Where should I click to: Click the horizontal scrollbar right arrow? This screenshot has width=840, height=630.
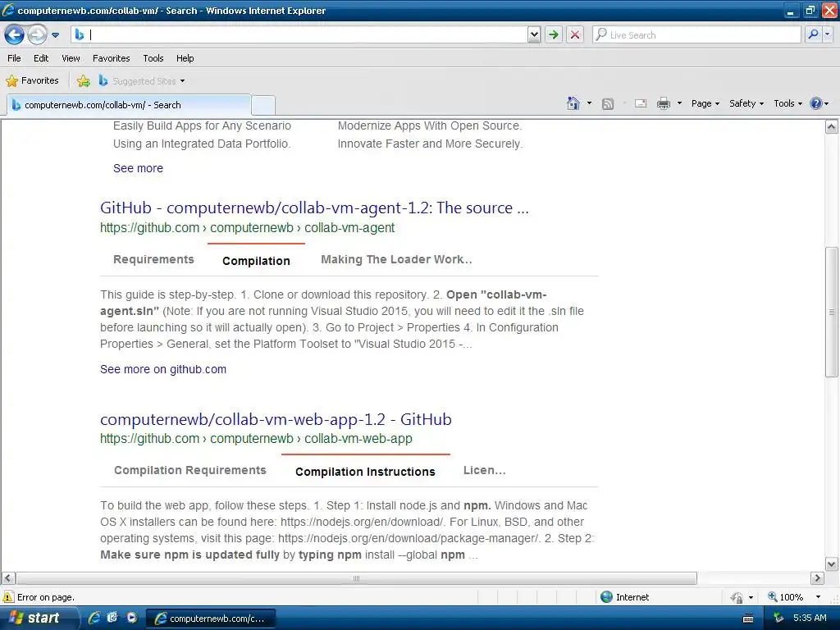click(x=817, y=578)
